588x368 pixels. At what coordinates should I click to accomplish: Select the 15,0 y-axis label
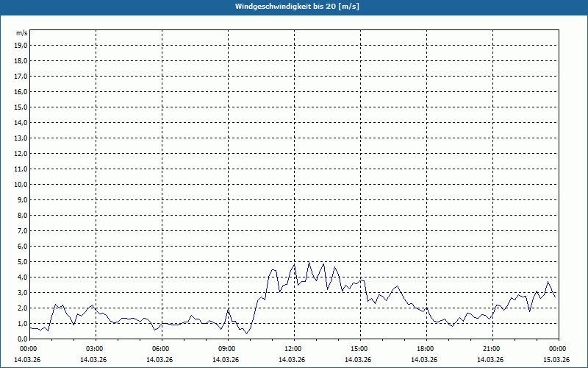click(21, 107)
